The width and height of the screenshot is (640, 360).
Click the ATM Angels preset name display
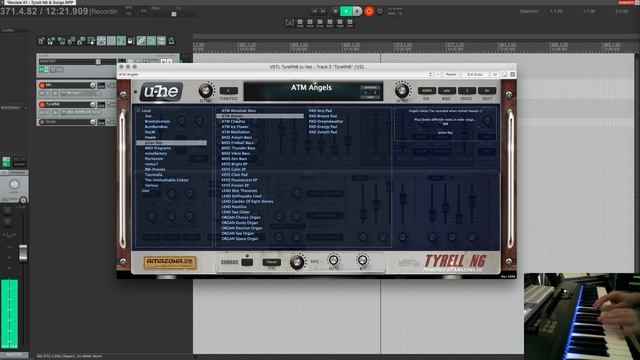311,87
